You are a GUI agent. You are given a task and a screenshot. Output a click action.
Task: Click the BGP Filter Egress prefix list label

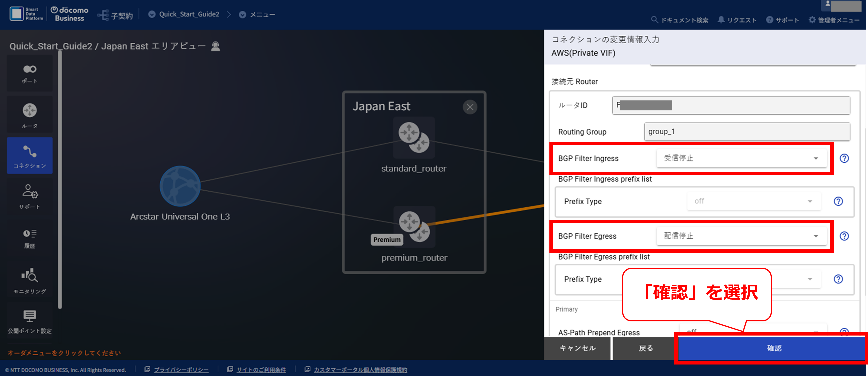tap(604, 257)
